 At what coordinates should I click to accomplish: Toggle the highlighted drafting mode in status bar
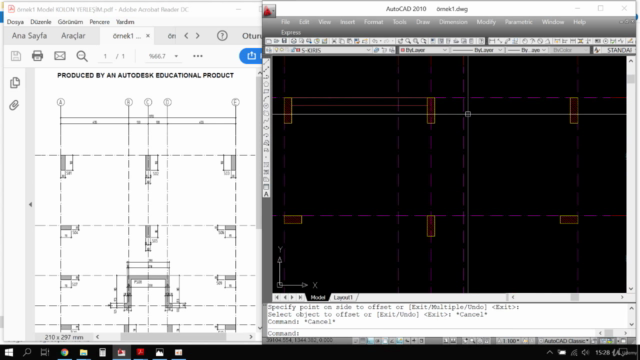coord(371,340)
